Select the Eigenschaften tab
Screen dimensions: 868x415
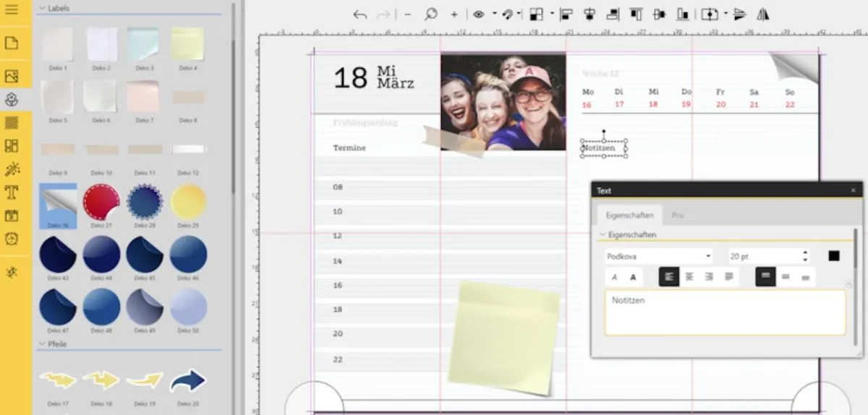pos(629,215)
